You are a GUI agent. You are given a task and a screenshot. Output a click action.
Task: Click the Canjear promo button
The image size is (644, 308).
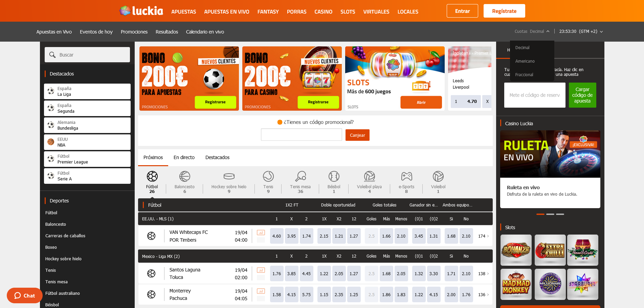[x=357, y=135]
